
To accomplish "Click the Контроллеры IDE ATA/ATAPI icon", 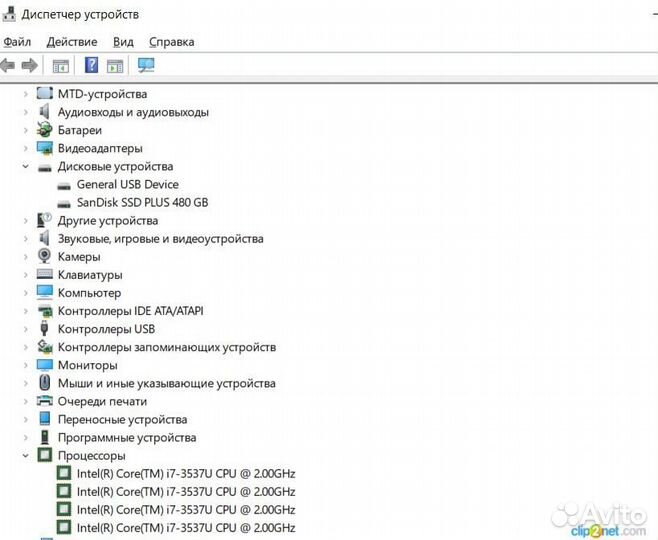I will click(45, 311).
